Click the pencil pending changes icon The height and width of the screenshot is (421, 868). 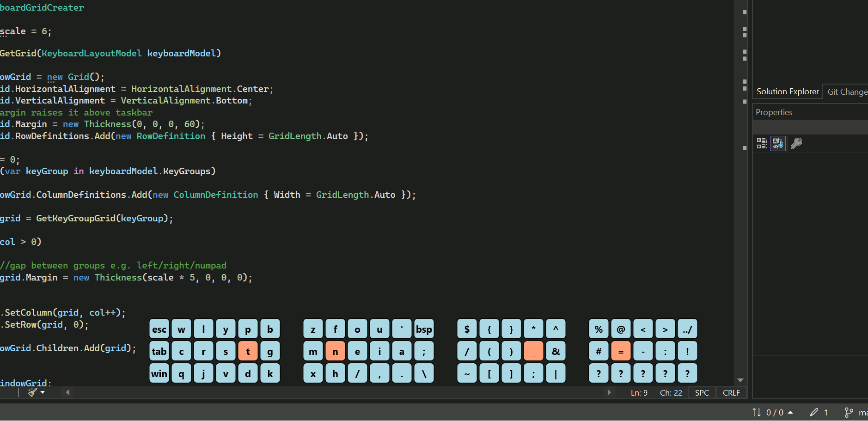(x=813, y=412)
